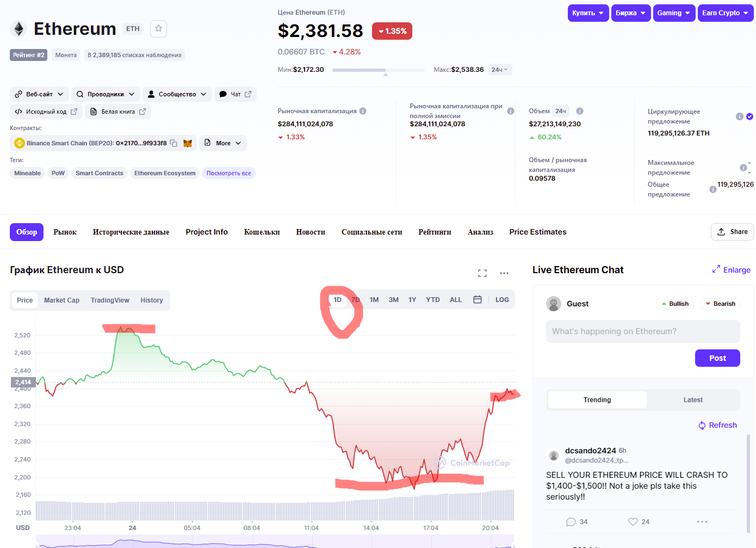Image resolution: width=756 pixels, height=548 pixels.
Task: Add the token to MetaMask via fox icon
Action: (188, 143)
